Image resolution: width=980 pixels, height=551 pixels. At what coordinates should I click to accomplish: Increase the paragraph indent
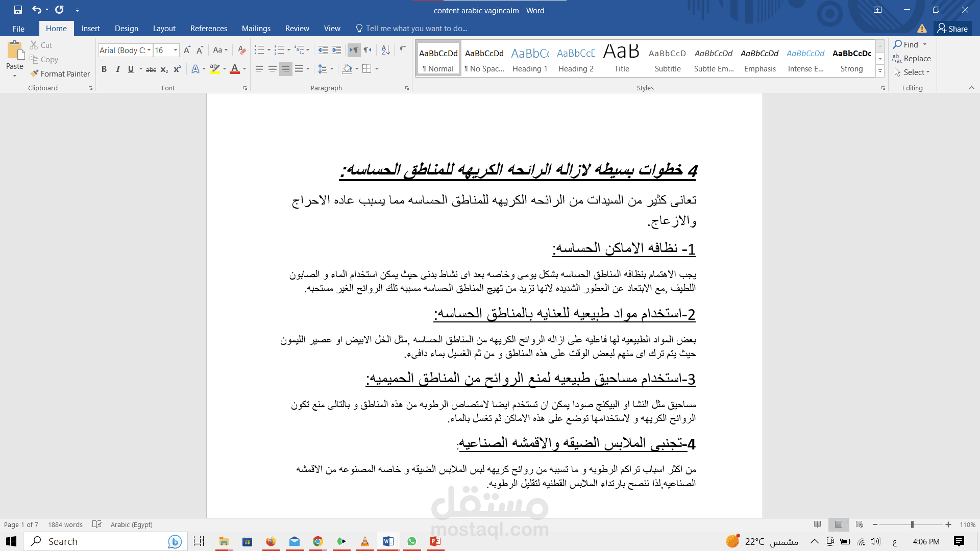tap(336, 50)
